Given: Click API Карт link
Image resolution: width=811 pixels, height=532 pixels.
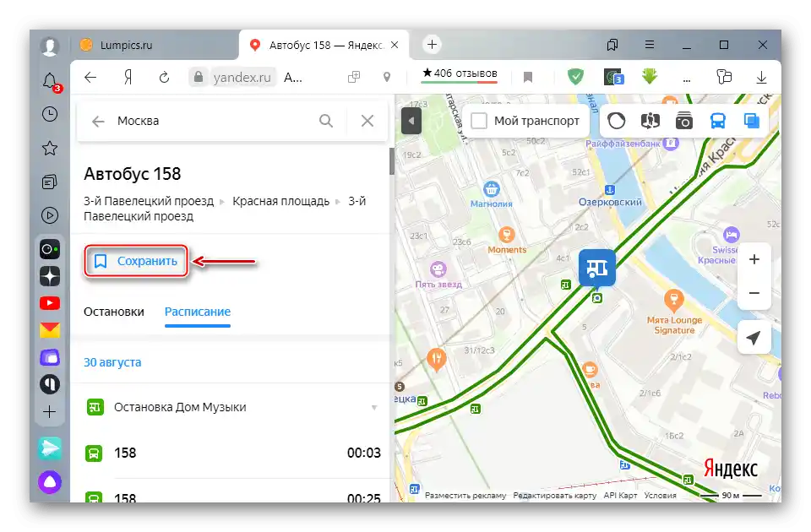Looking at the screenshot, I should coord(620,496).
